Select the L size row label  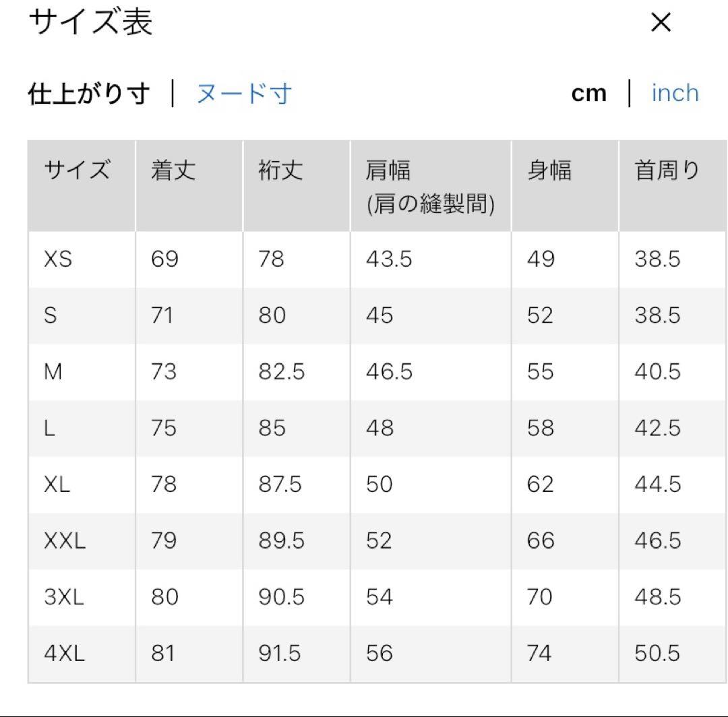click(x=49, y=429)
